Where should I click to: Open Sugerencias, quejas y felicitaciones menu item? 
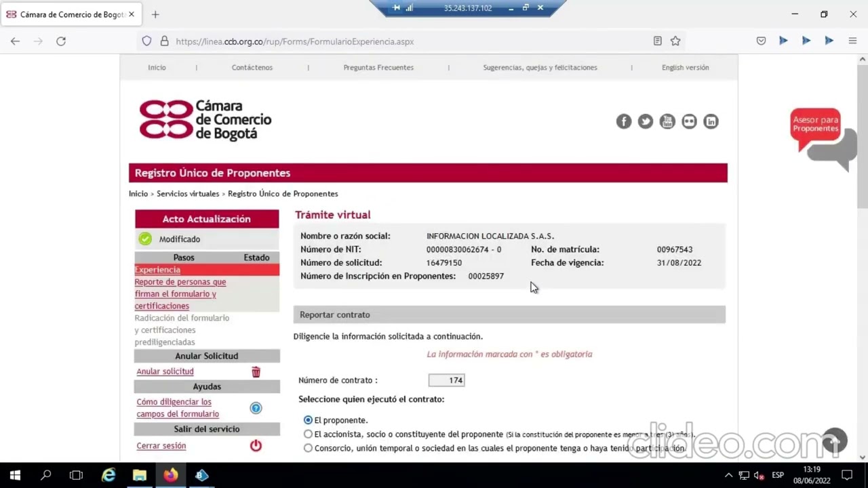pyautogui.click(x=540, y=67)
